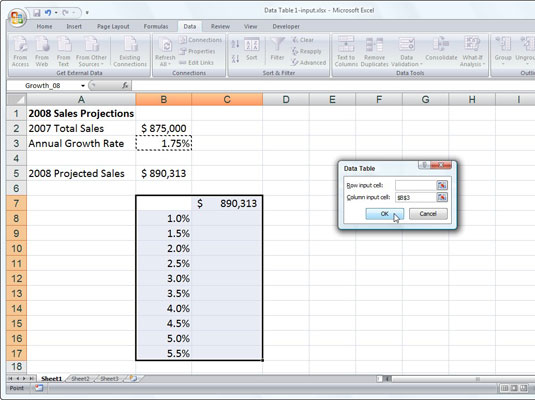Viewport: 535px width, 400px height.
Task: Sort A to Z ascending
Action: pyautogui.click(x=235, y=44)
